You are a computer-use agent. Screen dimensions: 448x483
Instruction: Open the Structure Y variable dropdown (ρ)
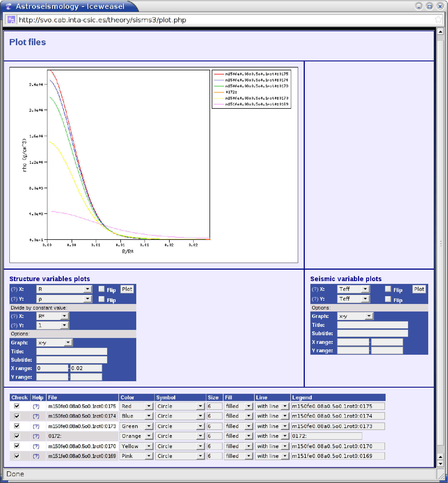coord(64,299)
